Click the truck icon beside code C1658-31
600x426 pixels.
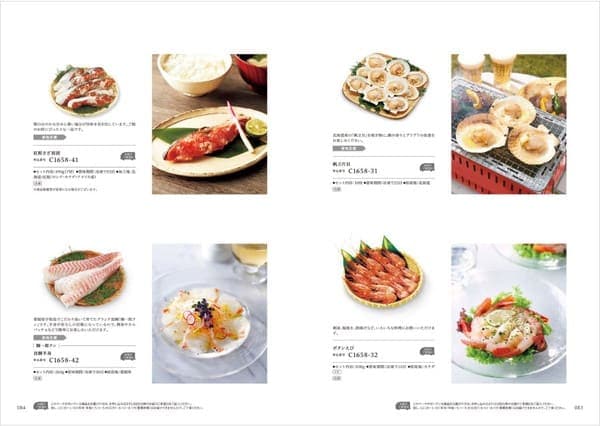coord(427,167)
